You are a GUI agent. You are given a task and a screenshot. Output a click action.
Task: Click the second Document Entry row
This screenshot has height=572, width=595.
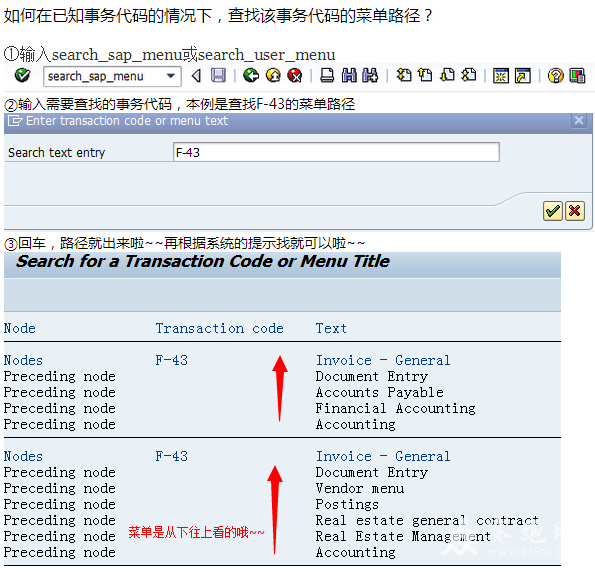point(372,472)
